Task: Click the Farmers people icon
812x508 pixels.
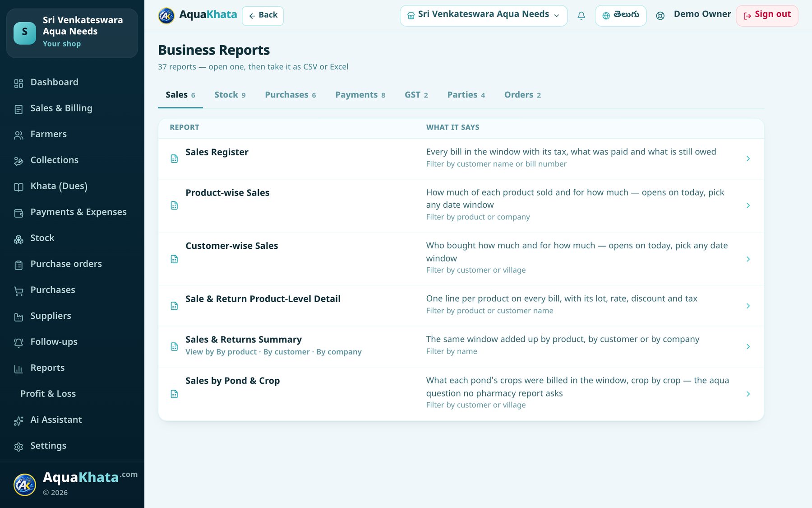Action: pyautogui.click(x=18, y=135)
